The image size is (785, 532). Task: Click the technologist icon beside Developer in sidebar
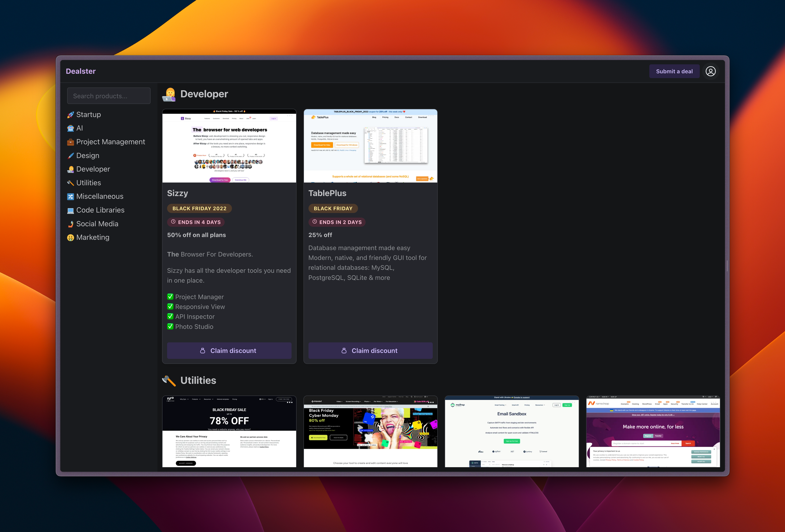[x=70, y=169]
